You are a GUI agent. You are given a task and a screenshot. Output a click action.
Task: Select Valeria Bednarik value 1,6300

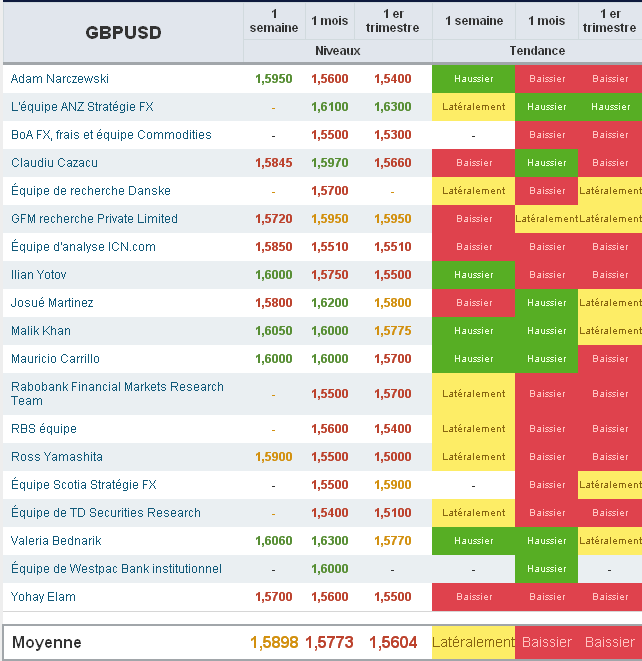pos(330,541)
